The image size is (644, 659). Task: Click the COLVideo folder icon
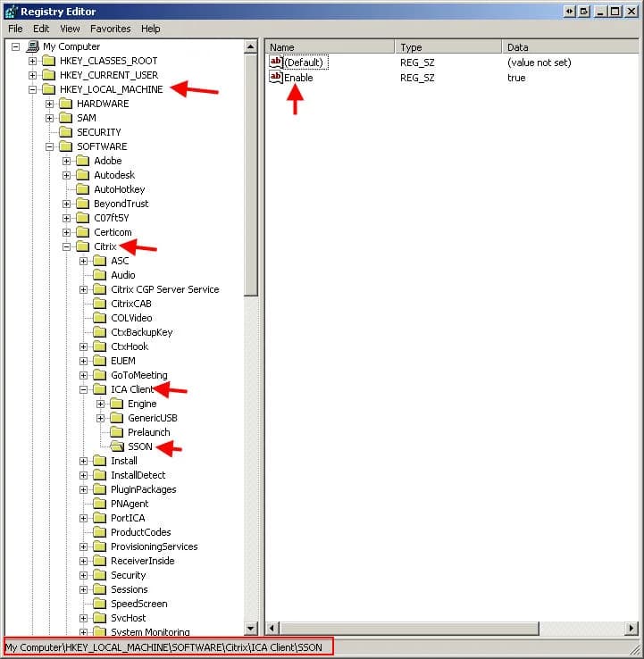point(100,318)
